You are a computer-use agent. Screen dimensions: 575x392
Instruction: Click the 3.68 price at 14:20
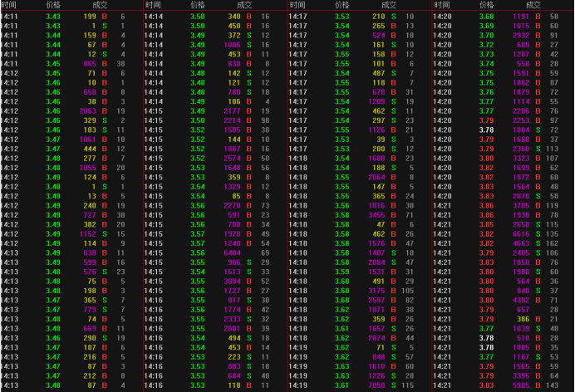click(486, 16)
